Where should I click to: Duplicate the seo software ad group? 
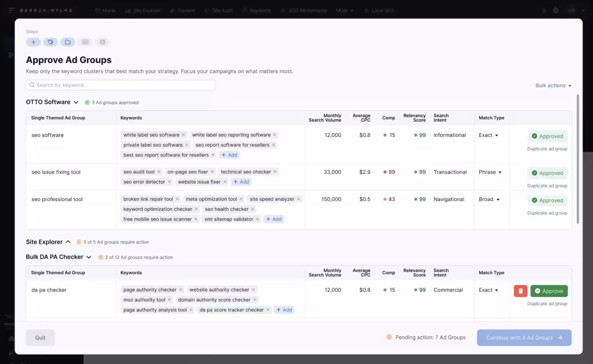coord(547,149)
